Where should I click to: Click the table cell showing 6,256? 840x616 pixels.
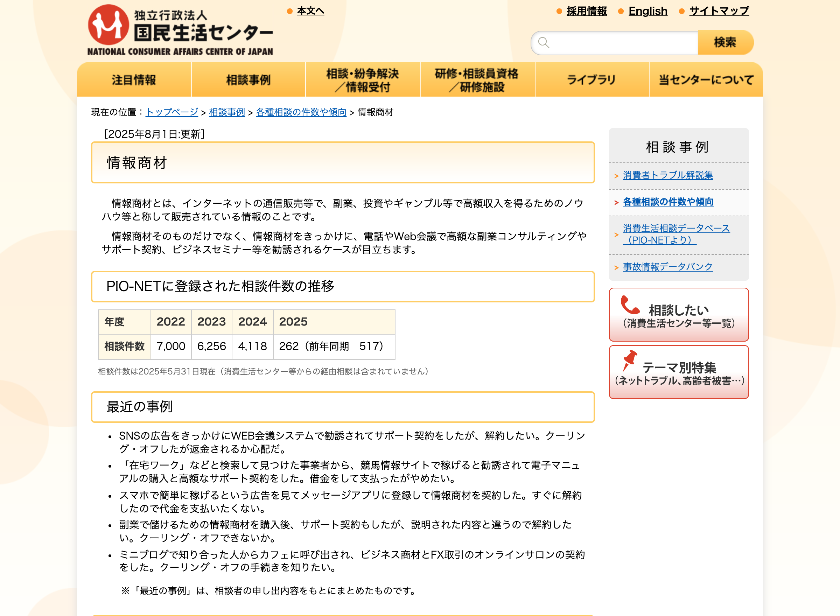(211, 346)
